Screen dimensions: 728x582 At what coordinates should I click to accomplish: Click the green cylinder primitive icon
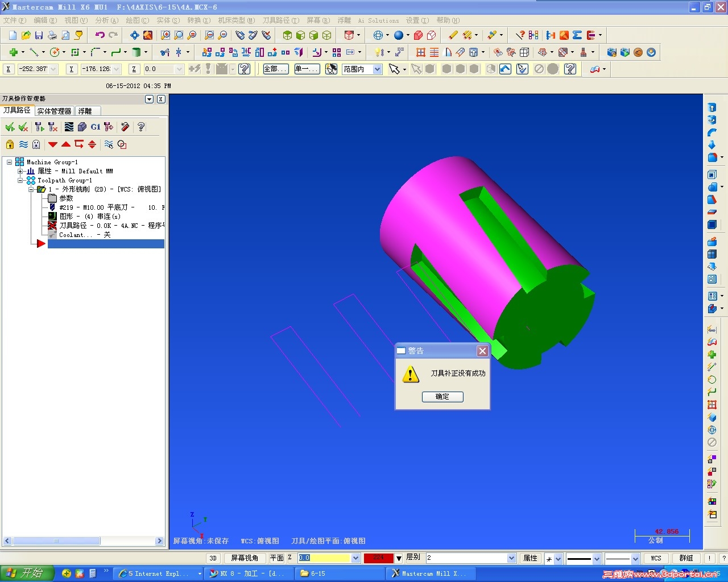coord(136,52)
